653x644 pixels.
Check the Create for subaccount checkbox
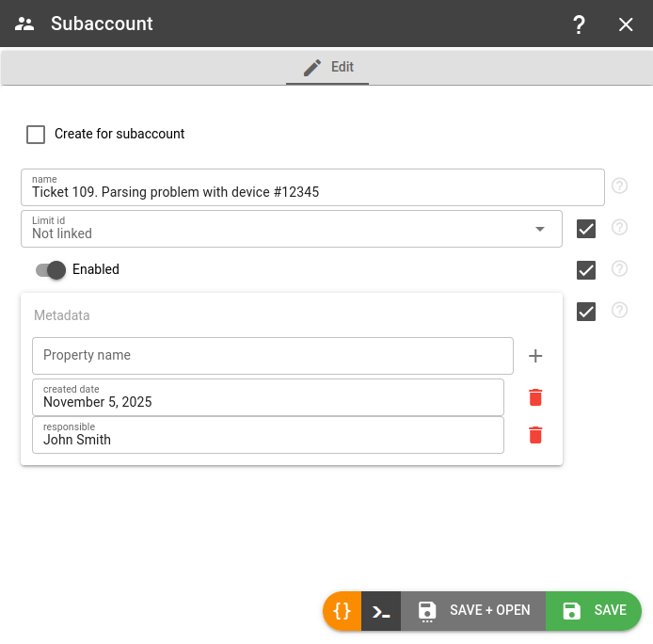(x=36, y=135)
